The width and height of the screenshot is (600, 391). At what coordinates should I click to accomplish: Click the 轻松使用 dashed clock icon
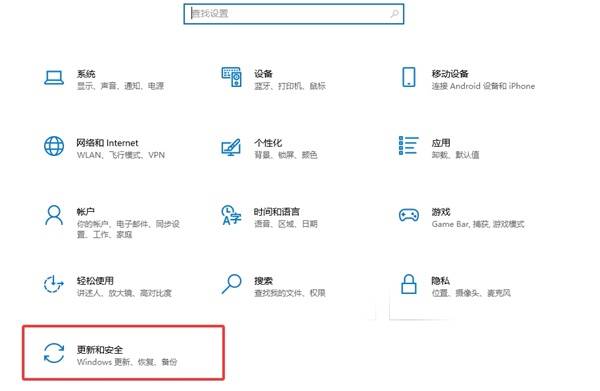point(54,284)
